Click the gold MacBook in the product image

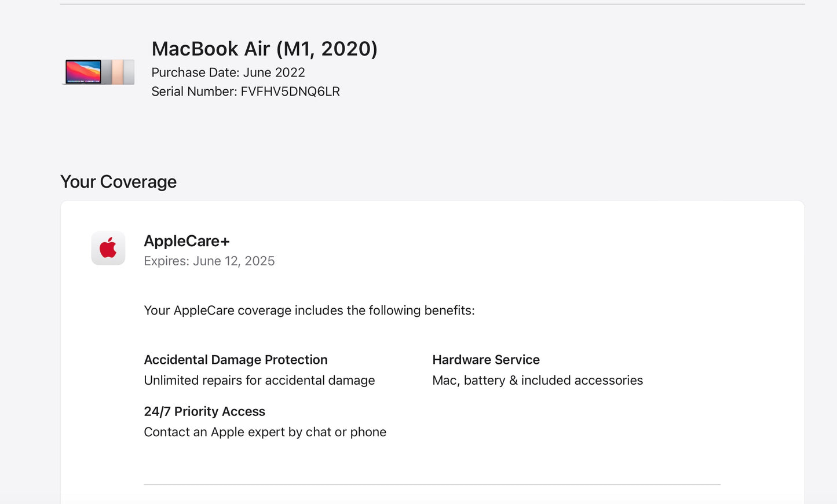(x=118, y=72)
